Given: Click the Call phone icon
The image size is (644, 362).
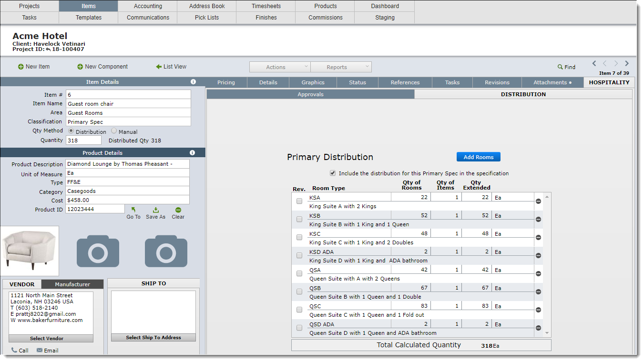Looking at the screenshot, I should coord(14,350).
